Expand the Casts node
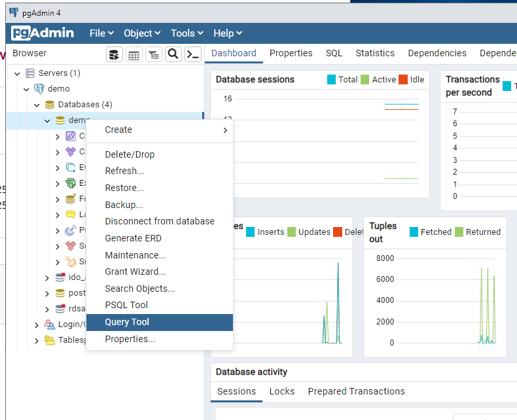The height and width of the screenshot is (420, 517). (x=58, y=137)
